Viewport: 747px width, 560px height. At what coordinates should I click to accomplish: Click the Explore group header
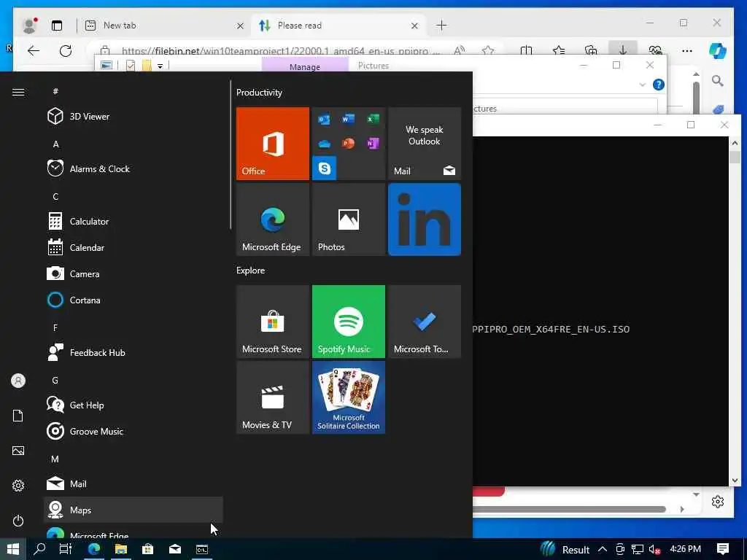251,270
